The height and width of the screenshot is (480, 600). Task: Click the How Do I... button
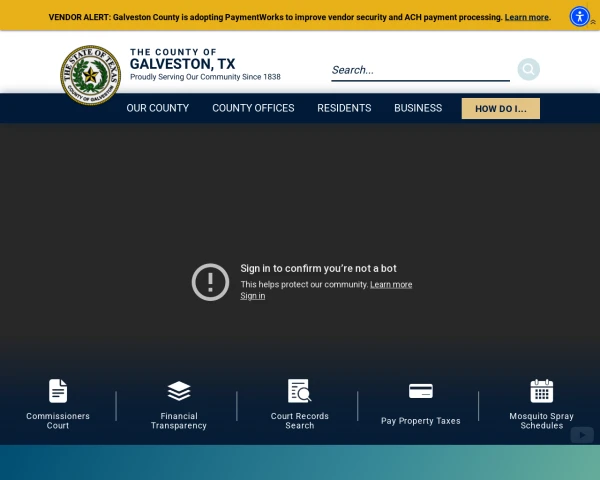tap(501, 109)
